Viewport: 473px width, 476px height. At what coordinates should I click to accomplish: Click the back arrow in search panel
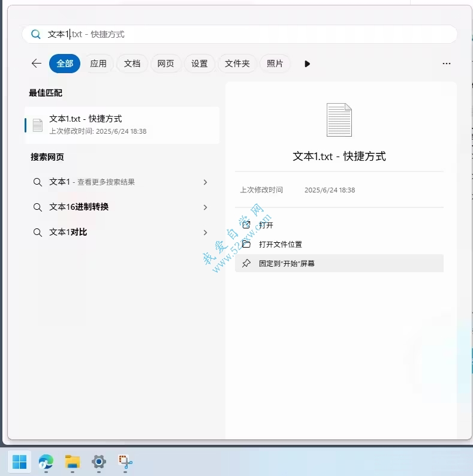(x=37, y=64)
